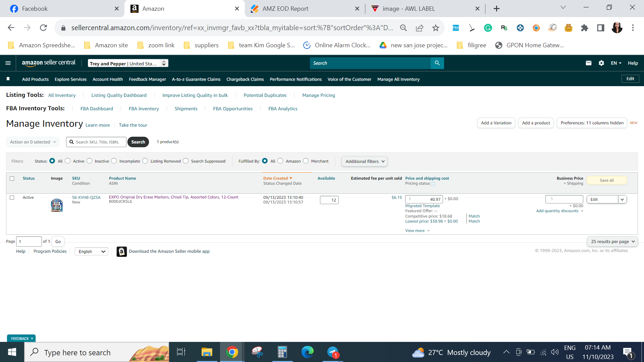Open Feedback Manager menu item

click(147, 79)
